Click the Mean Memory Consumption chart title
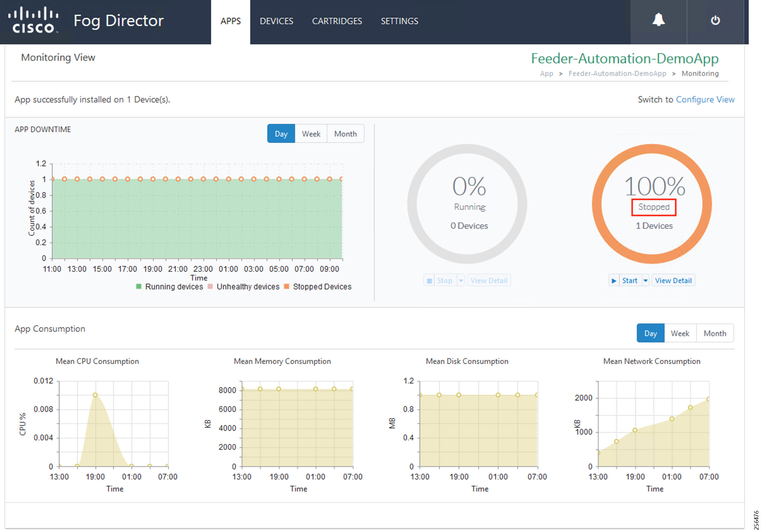 [282, 361]
